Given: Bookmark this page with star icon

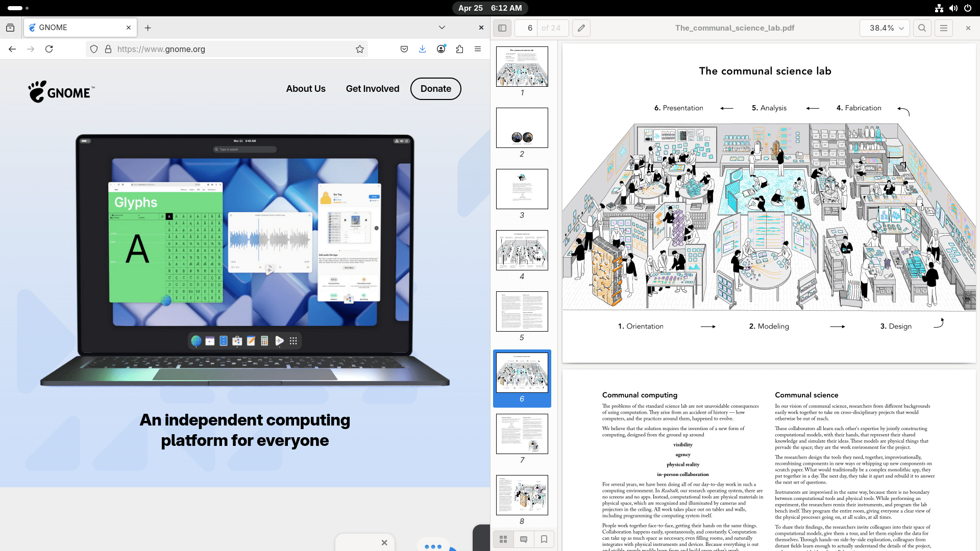Looking at the screenshot, I should click(360, 49).
